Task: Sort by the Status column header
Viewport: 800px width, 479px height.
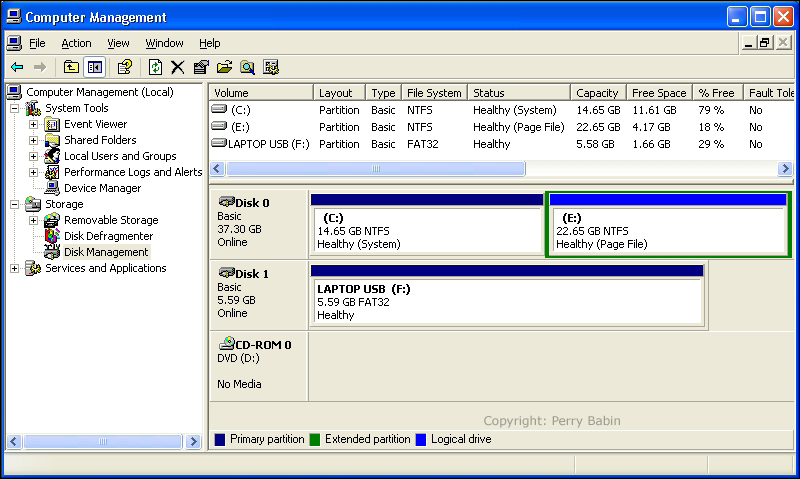Action: tap(519, 93)
